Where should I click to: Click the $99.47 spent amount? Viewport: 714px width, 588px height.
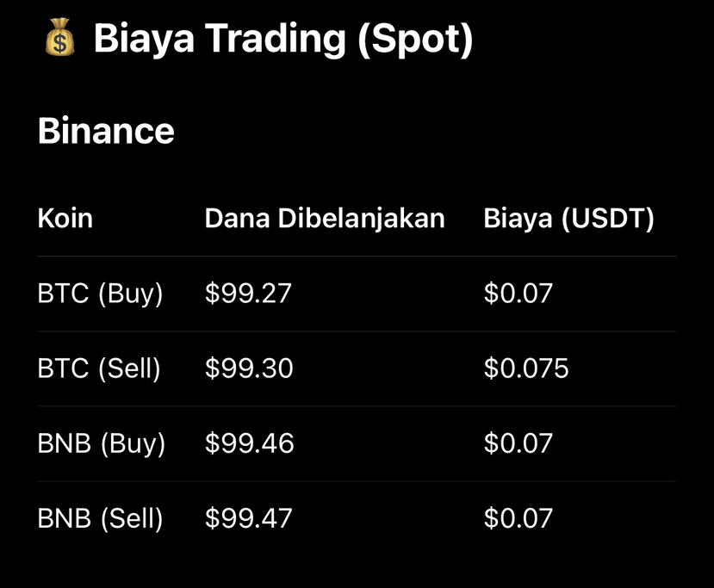click(249, 518)
